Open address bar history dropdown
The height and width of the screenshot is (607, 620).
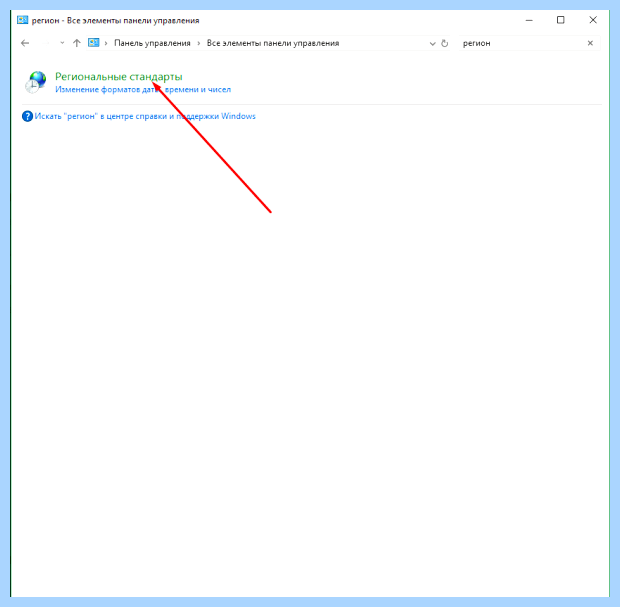click(x=433, y=43)
